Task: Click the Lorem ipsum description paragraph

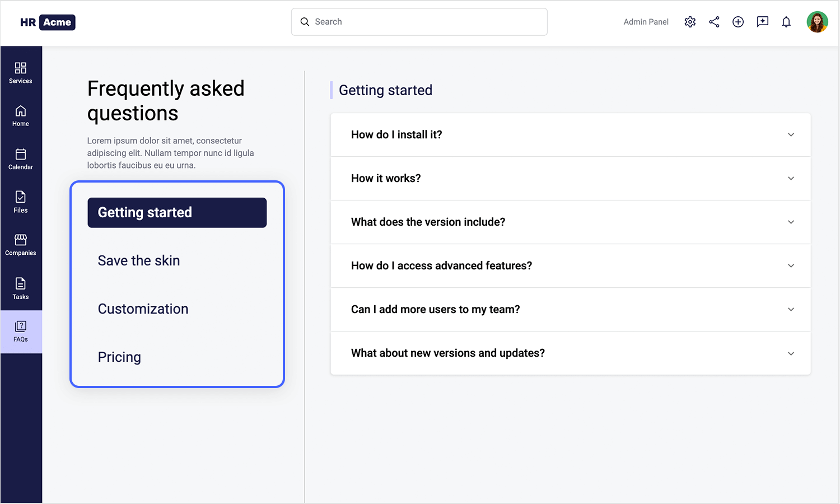Action: pos(170,153)
